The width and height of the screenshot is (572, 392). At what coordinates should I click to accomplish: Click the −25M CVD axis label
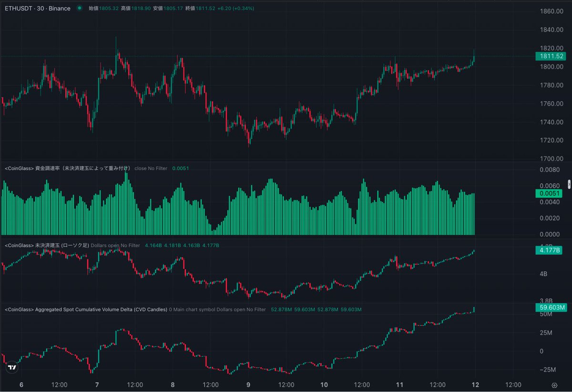(x=547, y=370)
